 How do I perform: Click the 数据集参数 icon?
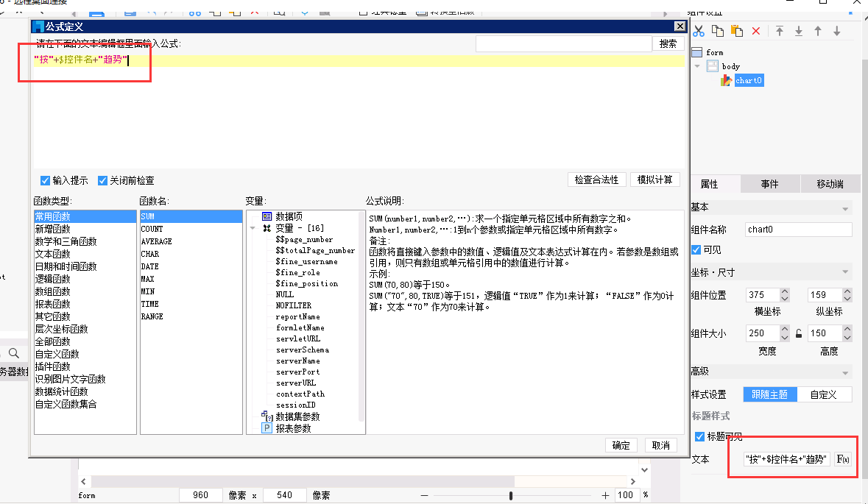tap(267, 416)
